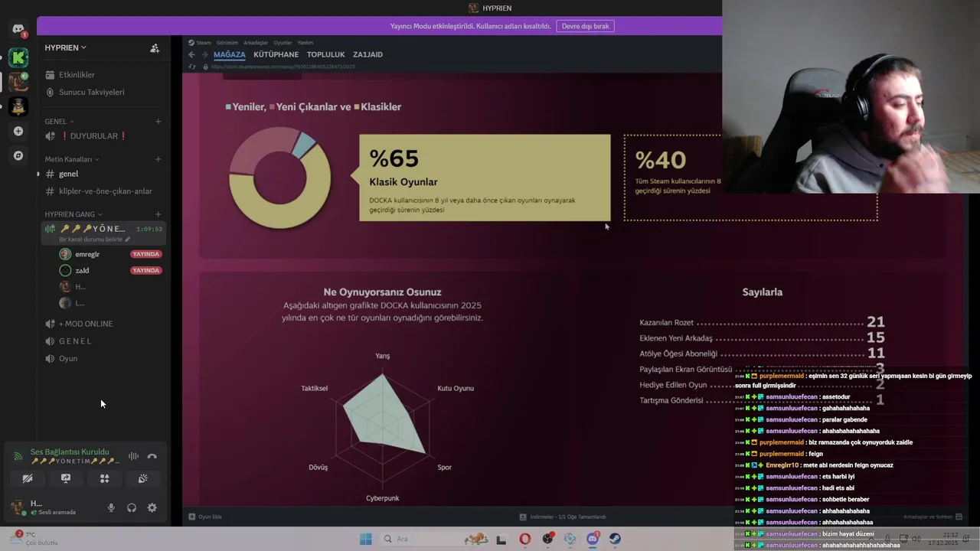Create channel in the GENEL category

coord(158,121)
